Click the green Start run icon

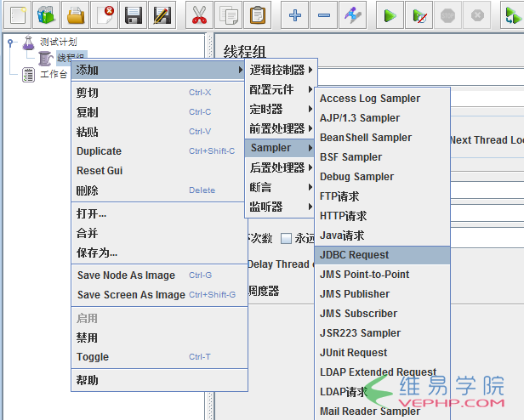pyautogui.click(x=390, y=15)
